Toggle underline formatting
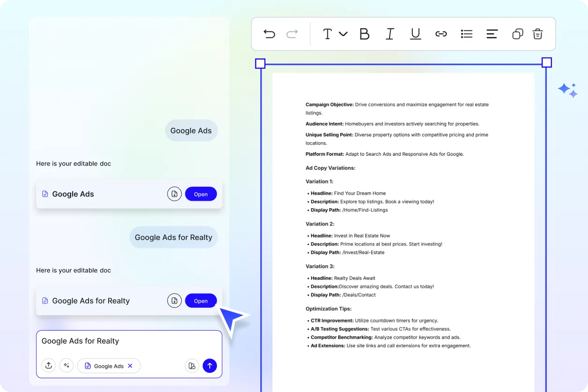This screenshot has width=588, height=392. [415, 34]
